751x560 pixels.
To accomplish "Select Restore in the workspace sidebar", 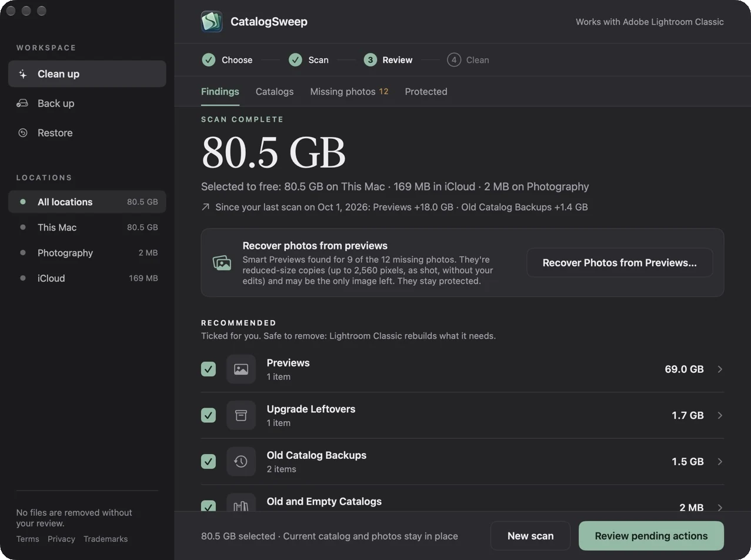I will [x=87, y=133].
